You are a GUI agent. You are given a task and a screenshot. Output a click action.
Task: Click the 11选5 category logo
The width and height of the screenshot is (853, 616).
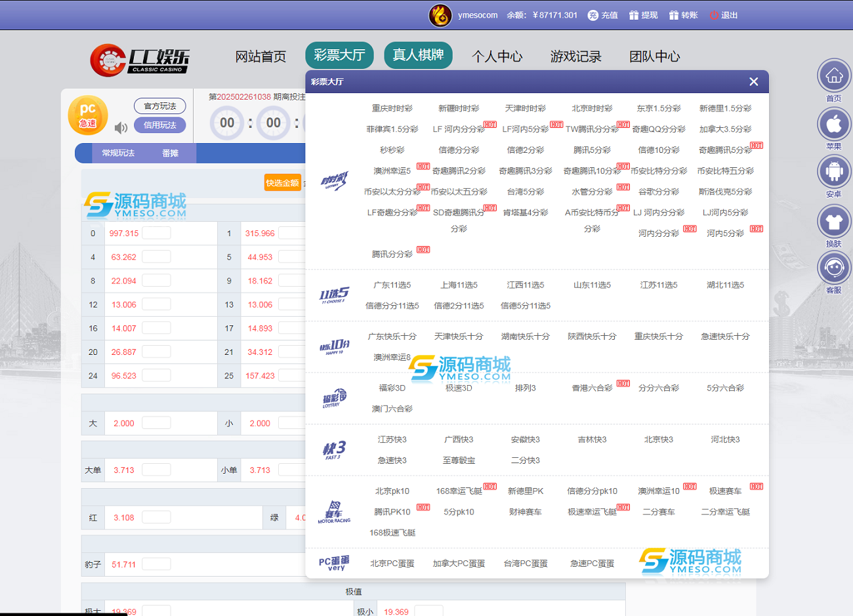[x=334, y=295]
